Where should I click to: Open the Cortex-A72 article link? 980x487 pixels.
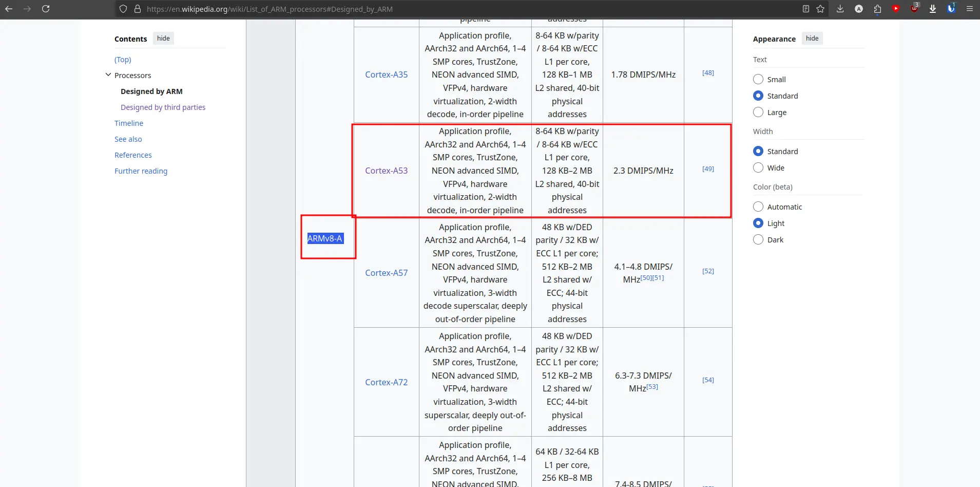tap(387, 382)
